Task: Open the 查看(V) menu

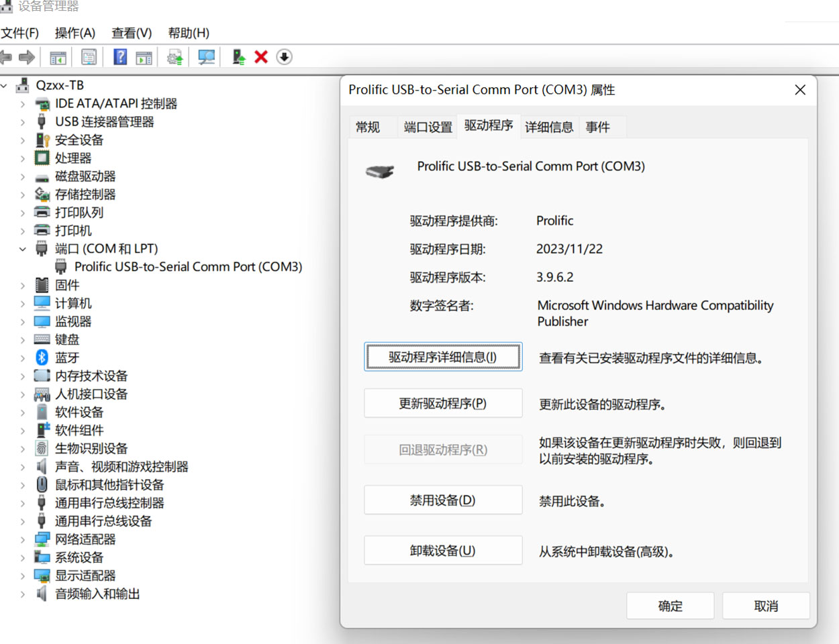Action: 131,32
